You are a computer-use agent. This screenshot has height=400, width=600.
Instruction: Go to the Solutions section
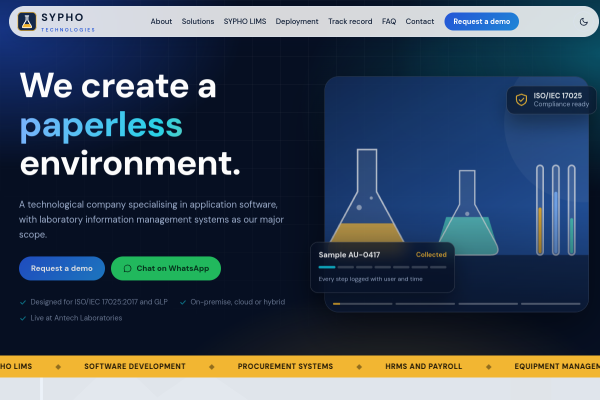pyautogui.click(x=198, y=21)
